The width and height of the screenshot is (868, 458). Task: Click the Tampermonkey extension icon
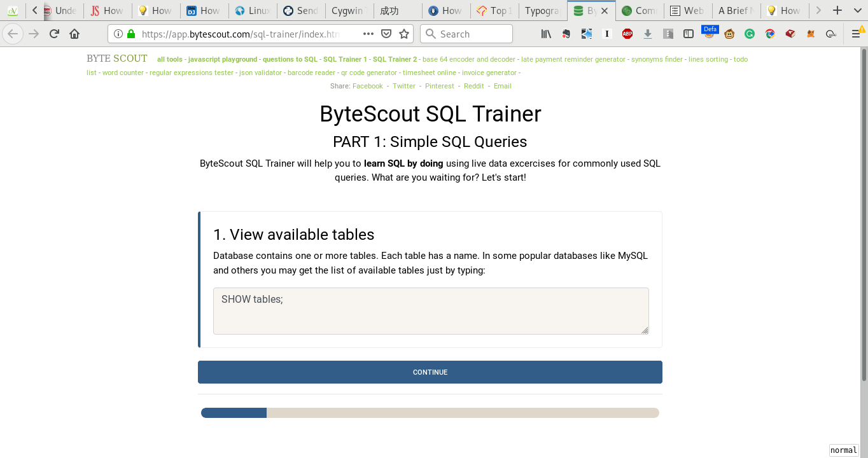(729, 33)
